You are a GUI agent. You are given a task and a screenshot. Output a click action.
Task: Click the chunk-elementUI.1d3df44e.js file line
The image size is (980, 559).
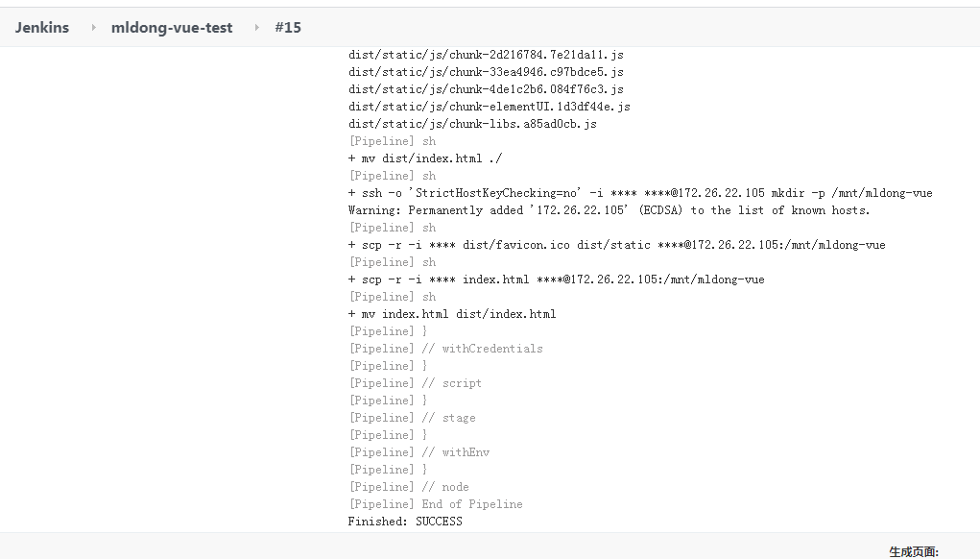[489, 107]
